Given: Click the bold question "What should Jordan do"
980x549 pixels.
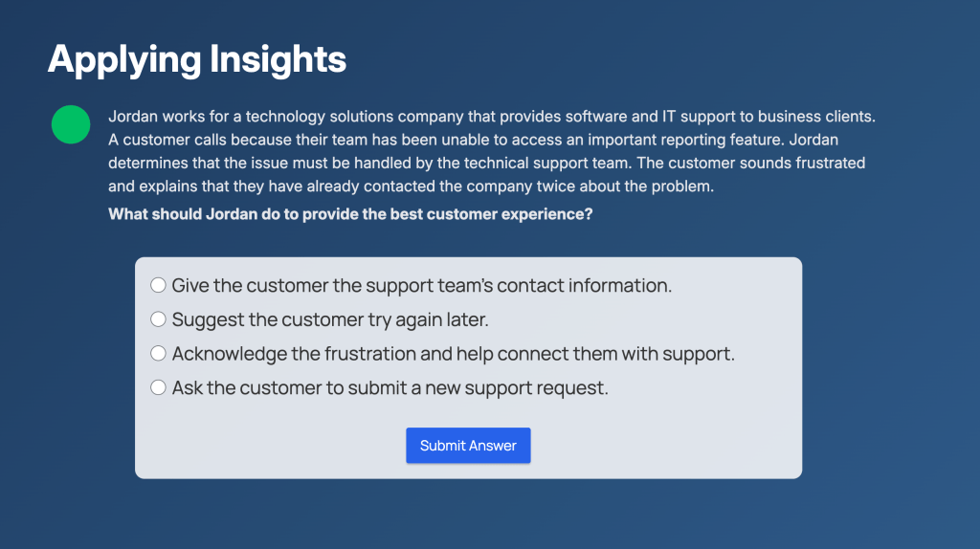Looking at the screenshot, I should [x=350, y=214].
